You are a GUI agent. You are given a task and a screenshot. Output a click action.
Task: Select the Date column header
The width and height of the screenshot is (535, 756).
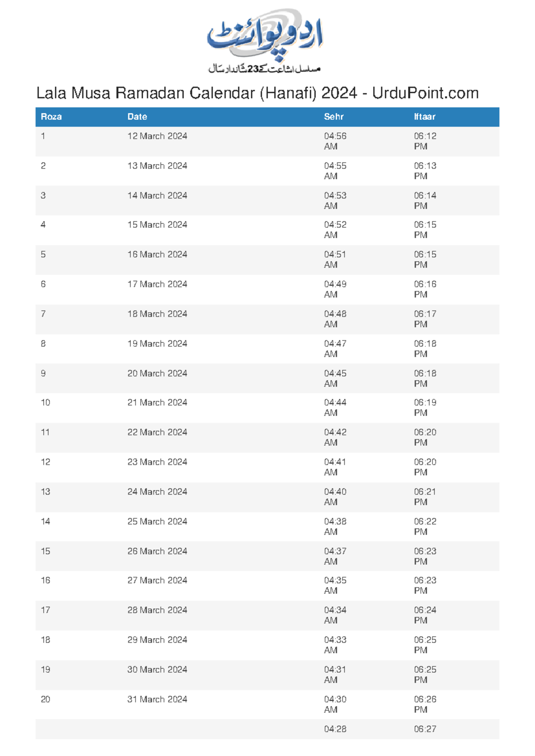(137, 117)
